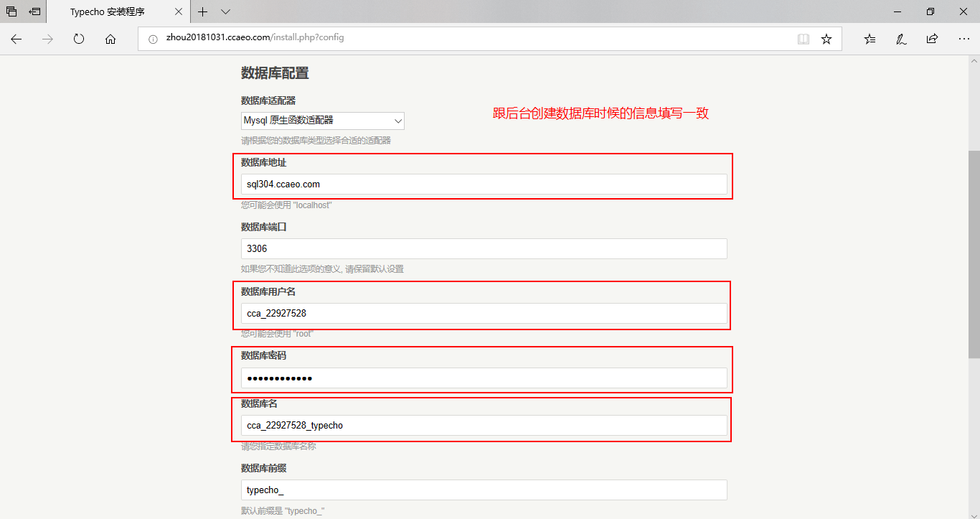
Task: Focus the database password field
Action: coord(484,378)
